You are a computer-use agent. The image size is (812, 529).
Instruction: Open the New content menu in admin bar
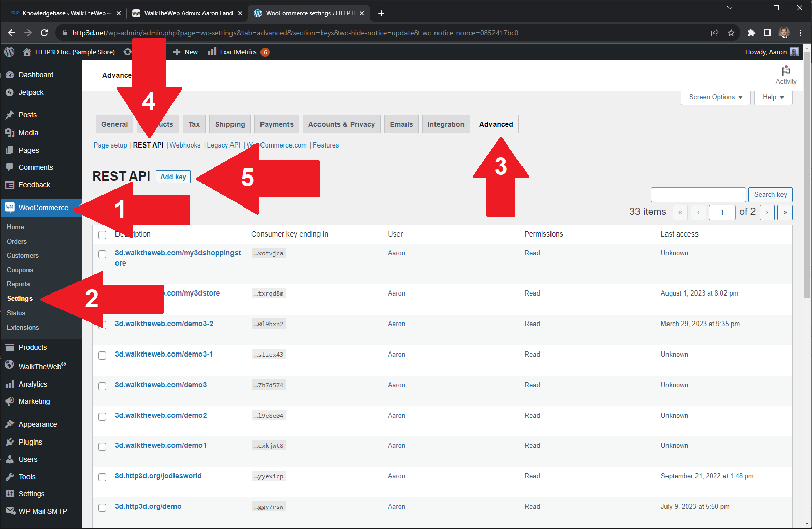[186, 52]
